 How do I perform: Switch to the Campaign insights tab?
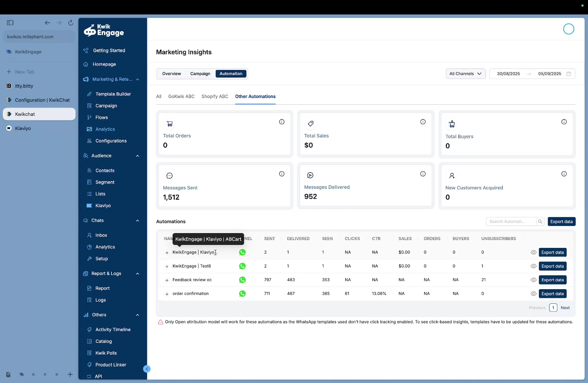(200, 74)
